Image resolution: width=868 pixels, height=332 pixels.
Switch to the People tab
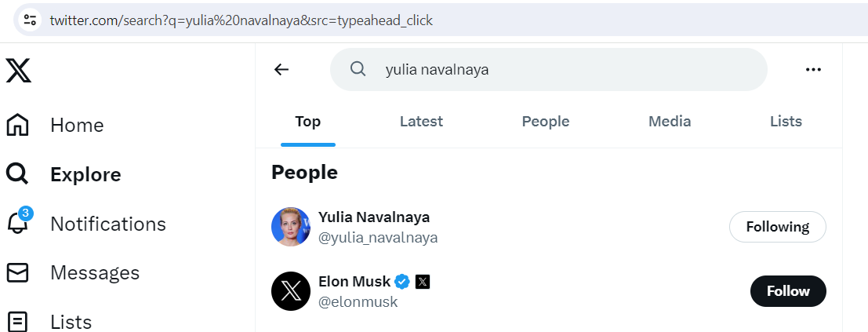546,122
